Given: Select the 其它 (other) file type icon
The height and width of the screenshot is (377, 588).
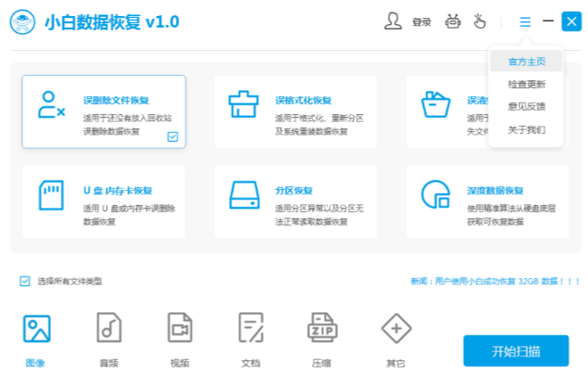Looking at the screenshot, I should tap(395, 331).
